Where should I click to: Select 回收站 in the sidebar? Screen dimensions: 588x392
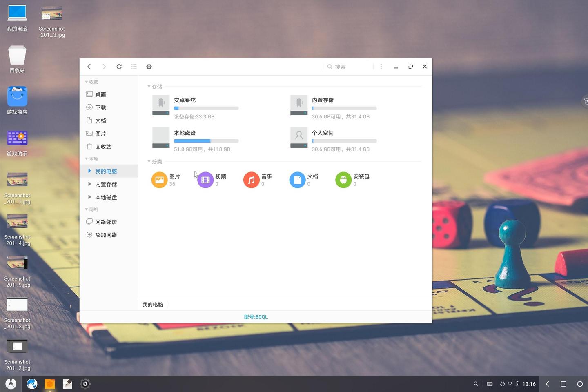coord(103,146)
